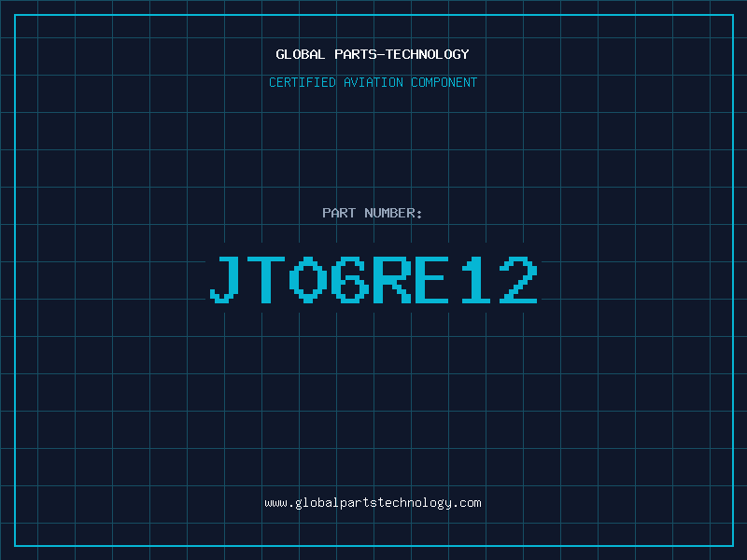Image resolution: width=747 pixels, height=560 pixels.
Task: Click the GLOBAL PARTS-TECHNOLOGY heading
Action: (373, 54)
